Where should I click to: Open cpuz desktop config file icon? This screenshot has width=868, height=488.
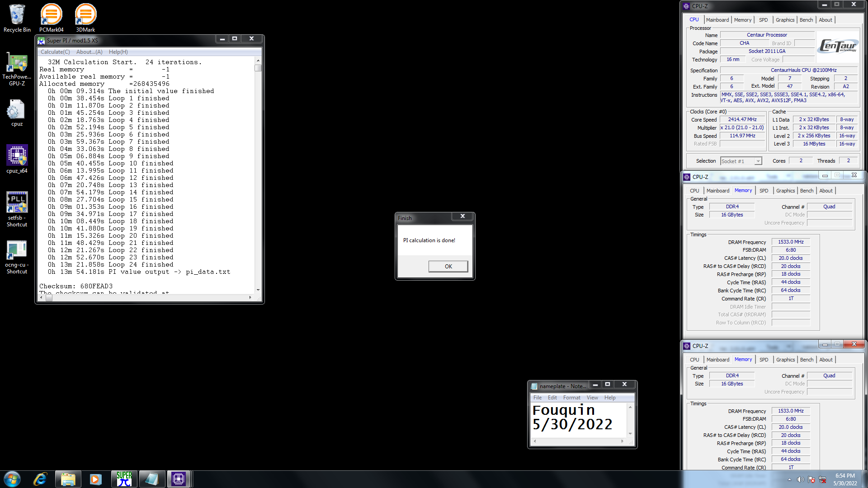(x=17, y=113)
